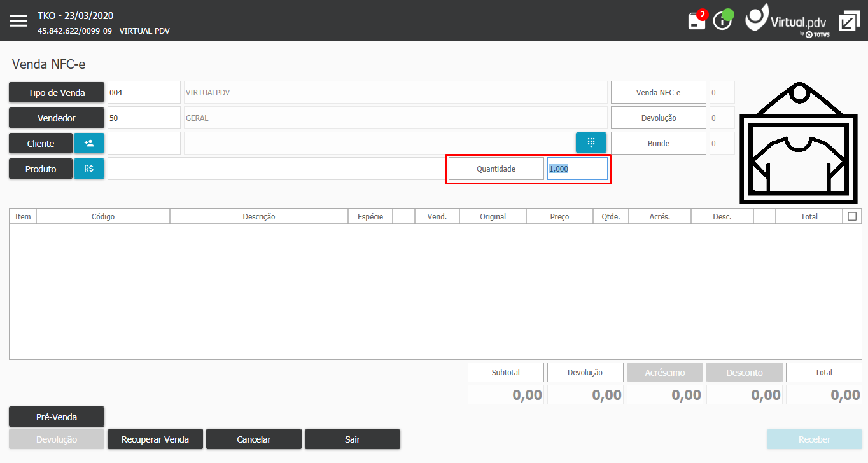Click the Pré-Venda button

point(57,417)
